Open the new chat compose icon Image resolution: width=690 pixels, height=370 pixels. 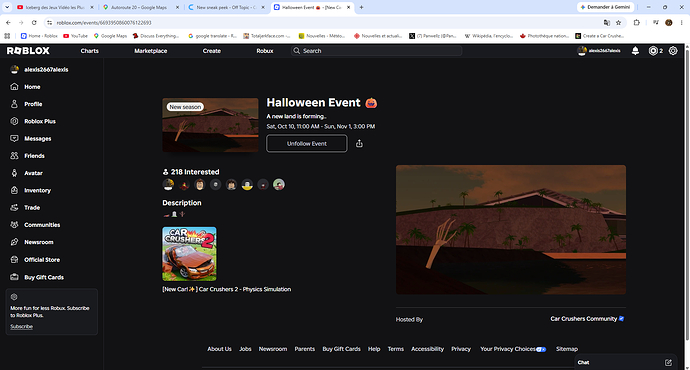pyautogui.click(x=668, y=363)
